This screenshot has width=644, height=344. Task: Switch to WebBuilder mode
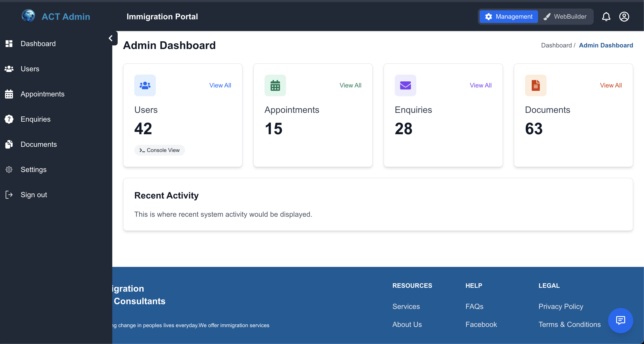click(565, 16)
